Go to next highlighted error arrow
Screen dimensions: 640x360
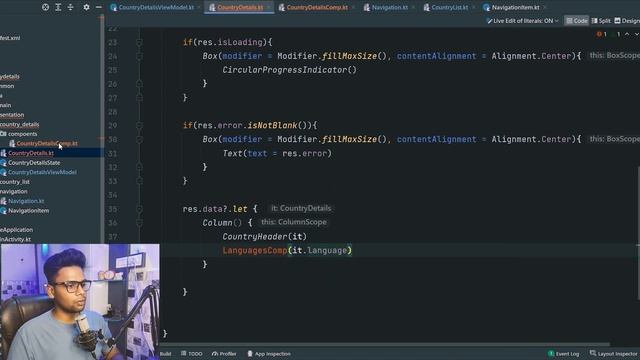[x=636, y=34]
